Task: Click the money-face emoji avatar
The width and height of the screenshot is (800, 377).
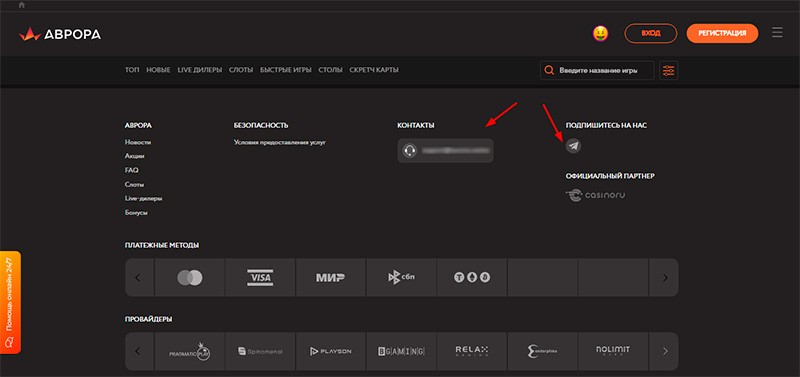Action: click(x=601, y=34)
